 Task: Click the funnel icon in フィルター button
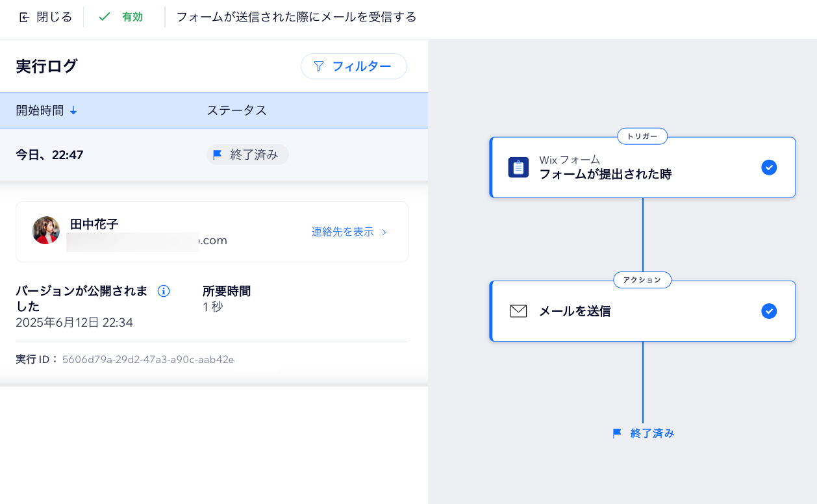click(318, 66)
